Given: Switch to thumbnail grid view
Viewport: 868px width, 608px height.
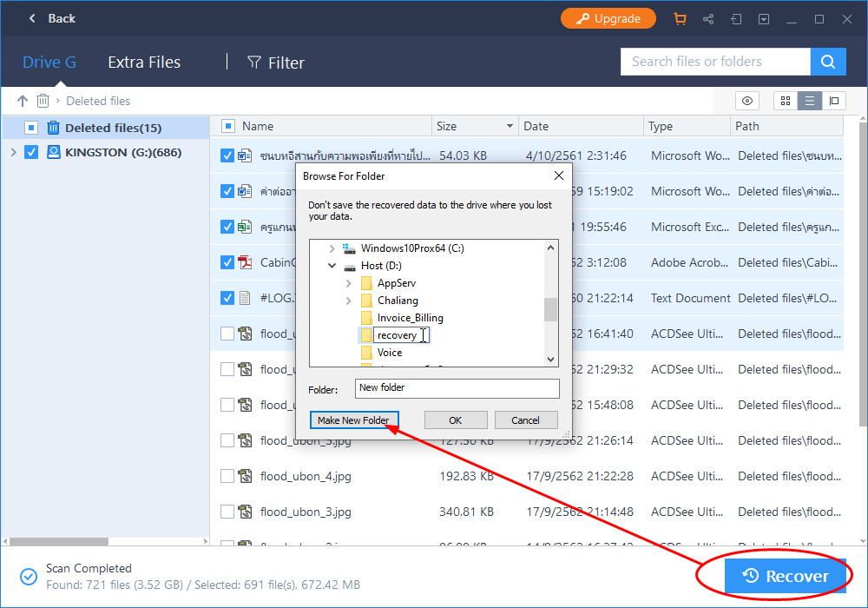Looking at the screenshot, I should pyautogui.click(x=785, y=101).
